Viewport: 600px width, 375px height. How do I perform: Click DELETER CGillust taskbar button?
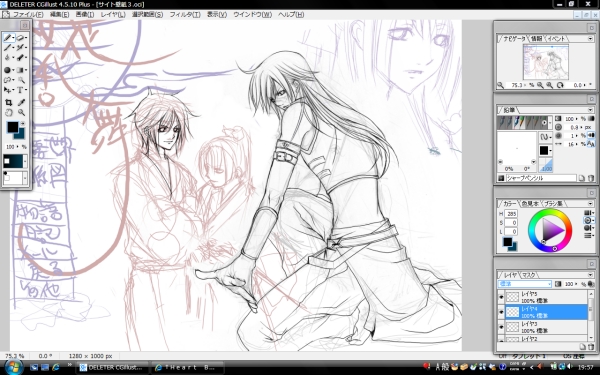coord(112,367)
